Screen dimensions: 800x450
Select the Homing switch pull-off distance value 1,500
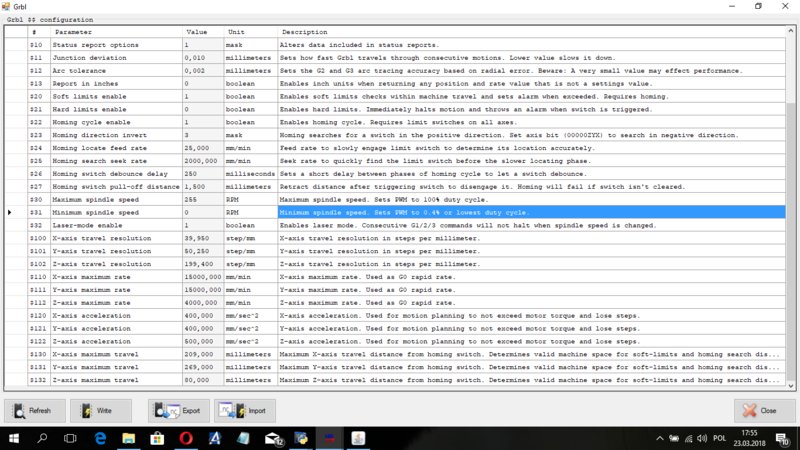click(x=203, y=187)
